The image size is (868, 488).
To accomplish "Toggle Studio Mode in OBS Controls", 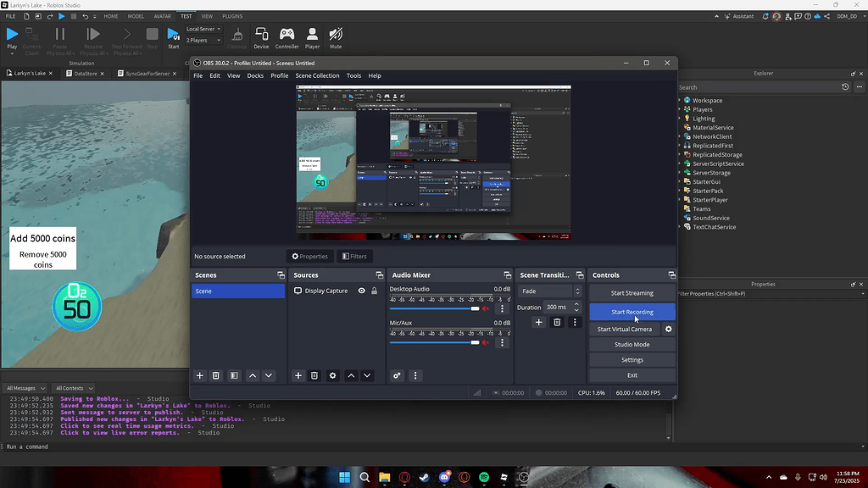I will coord(632,344).
